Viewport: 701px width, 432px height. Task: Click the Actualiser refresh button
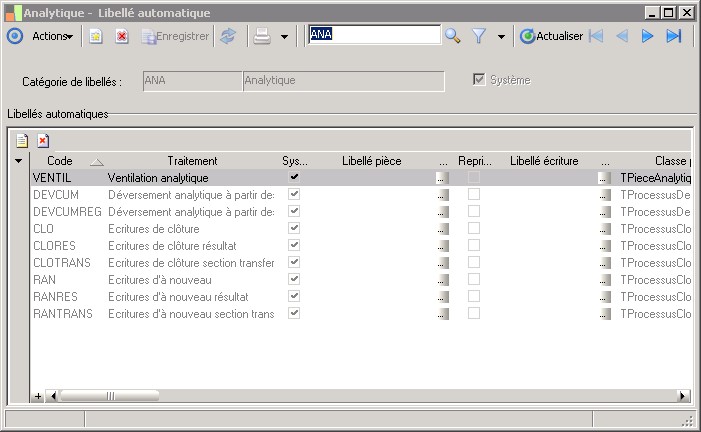point(551,36)
